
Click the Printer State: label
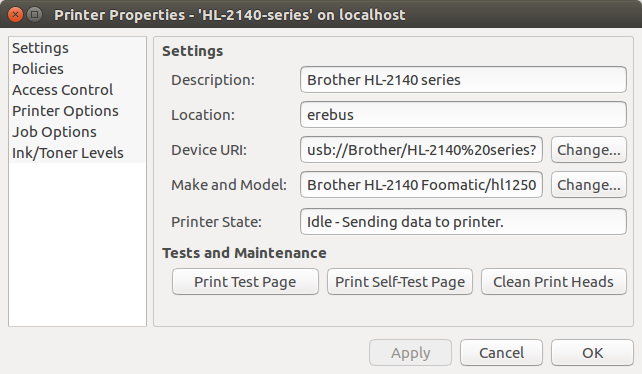point(216,222)
